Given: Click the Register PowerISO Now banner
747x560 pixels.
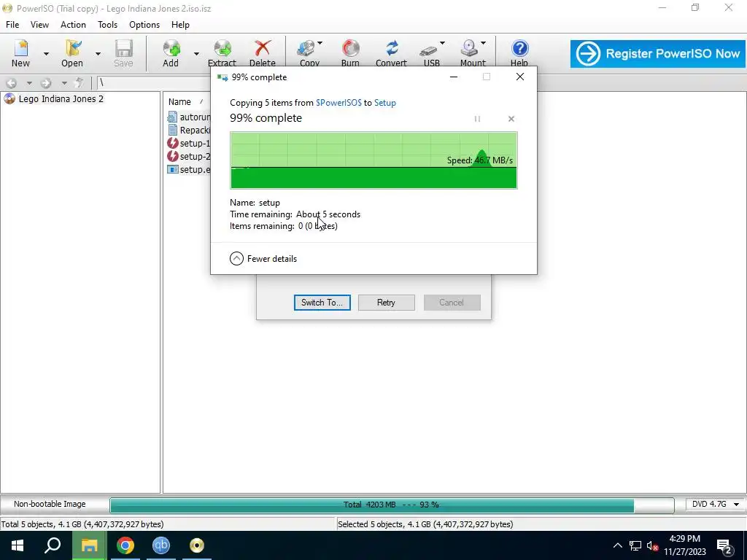Looking at the screenshot, I should 658,53.
